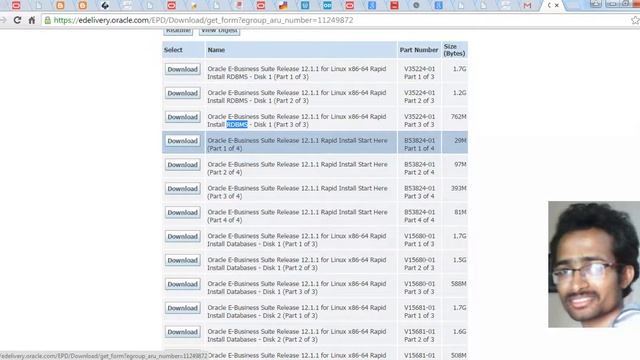Click the 'Size (Bytes)' column header

pyautogui.click(x=454, y=50)
